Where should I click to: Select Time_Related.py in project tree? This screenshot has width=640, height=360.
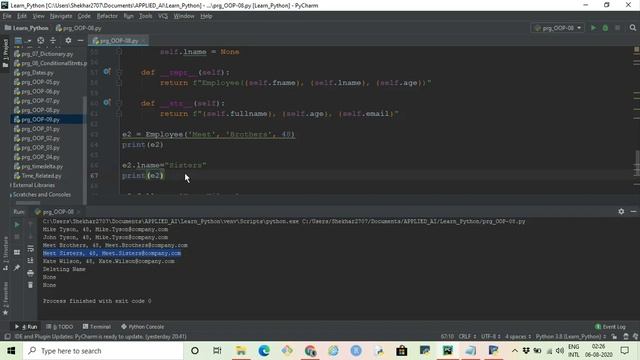click(x=41, y=176)
